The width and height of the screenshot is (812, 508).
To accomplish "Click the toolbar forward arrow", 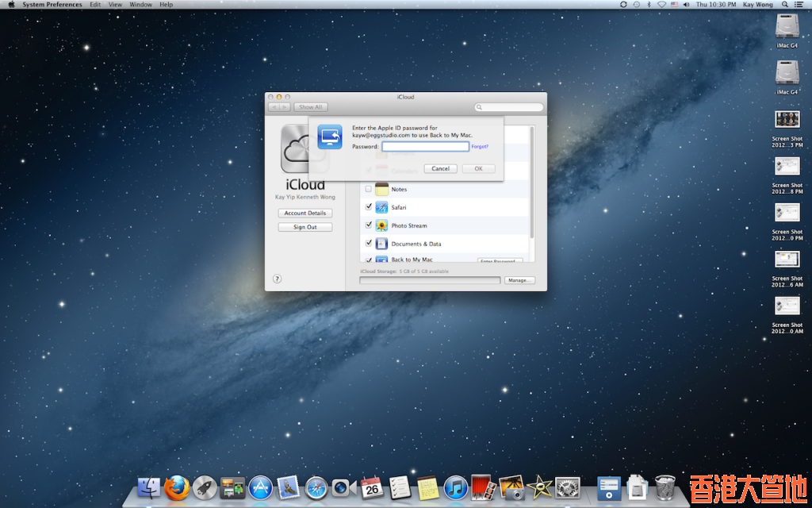I will 285,107.
